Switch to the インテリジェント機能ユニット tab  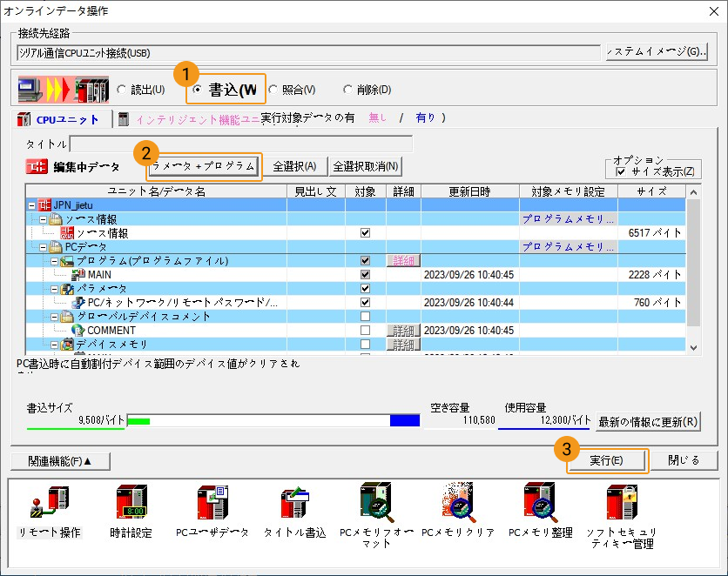[x=187, y=119]
